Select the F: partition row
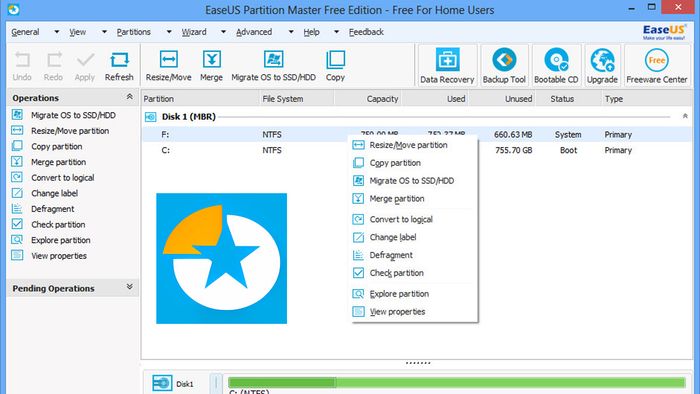700x394 pixels. click(417, 134)
